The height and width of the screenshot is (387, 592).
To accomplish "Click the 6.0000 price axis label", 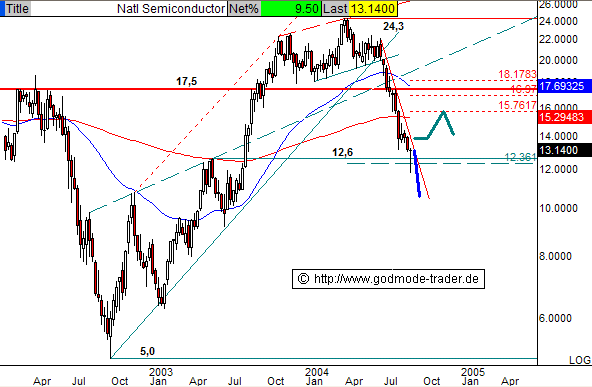I will pyautogui.click(x=555, y=318).
